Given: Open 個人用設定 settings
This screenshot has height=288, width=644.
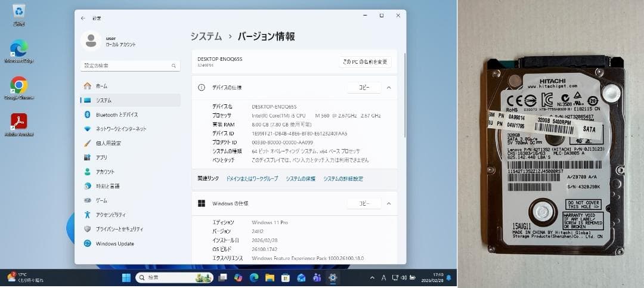Looking at the screenshot, I should pos(130,143).
